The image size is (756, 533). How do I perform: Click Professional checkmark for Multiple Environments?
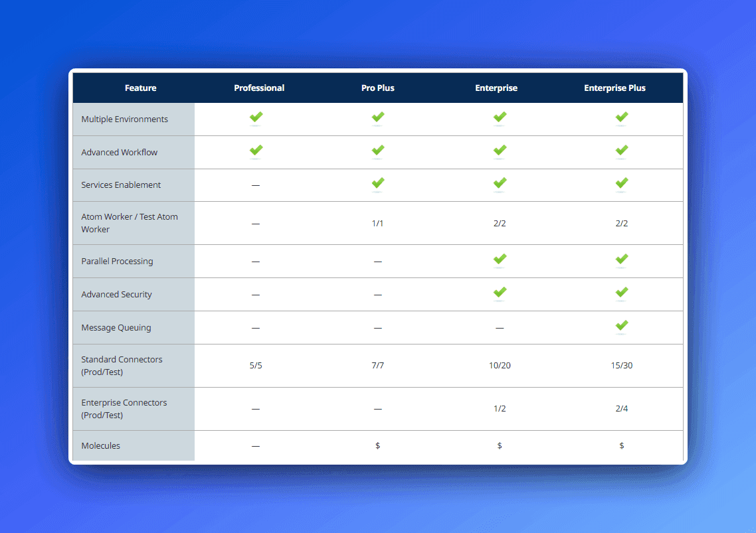coord(256,117)
